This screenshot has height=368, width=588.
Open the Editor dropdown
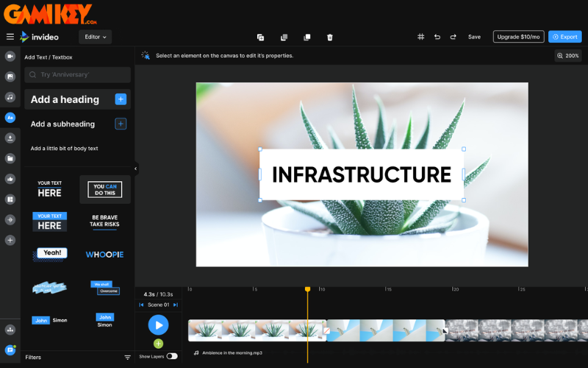(96, 37)
